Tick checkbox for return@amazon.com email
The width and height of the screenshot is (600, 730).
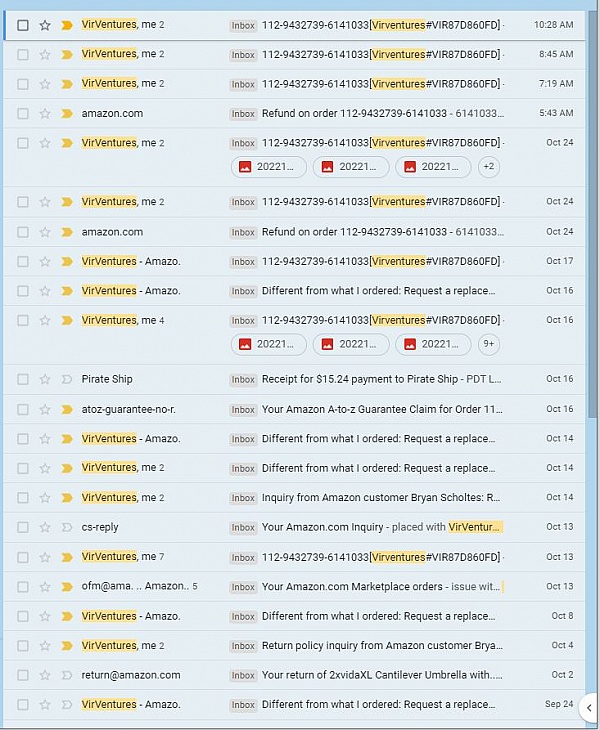[23, 675]
